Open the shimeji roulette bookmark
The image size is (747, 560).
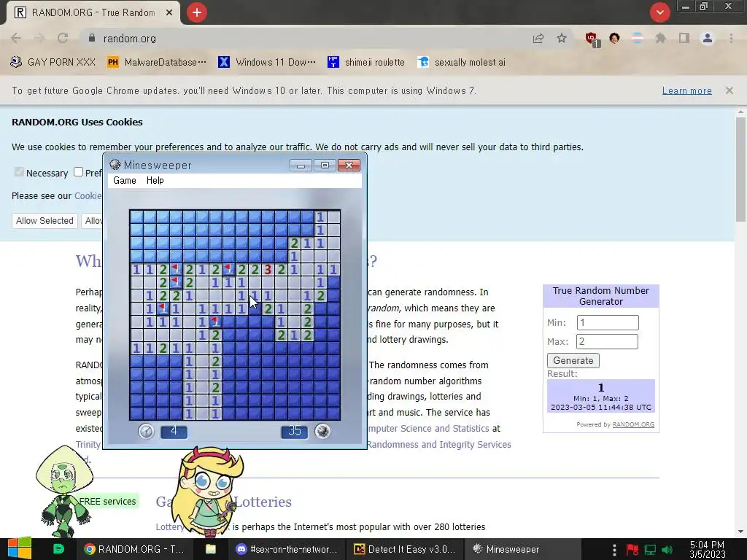366,62
